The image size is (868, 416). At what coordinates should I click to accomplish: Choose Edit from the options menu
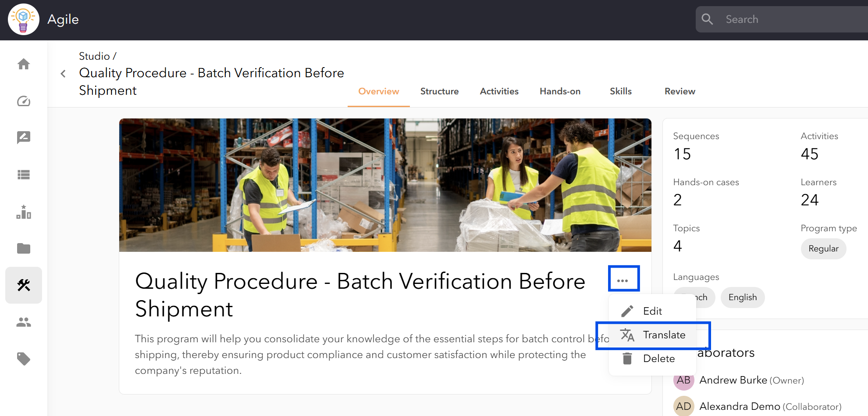(x=653, y=311)
